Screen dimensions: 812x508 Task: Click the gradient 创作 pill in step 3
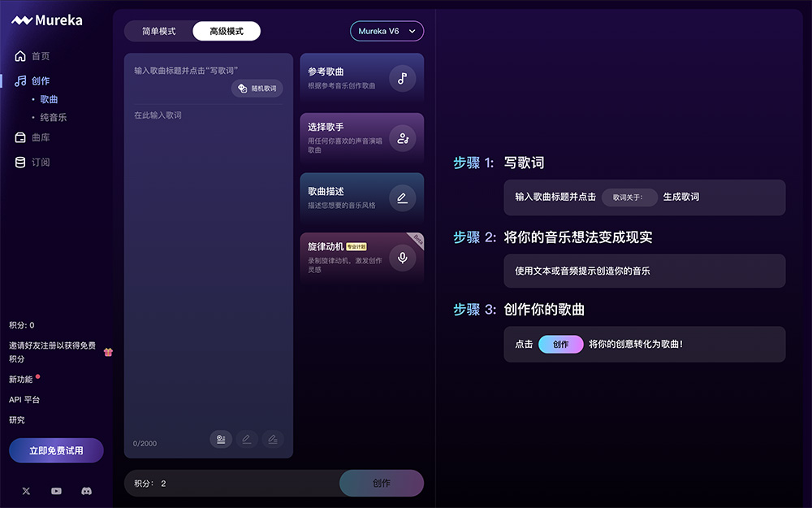pyautogui.click(x=561, y=344)
